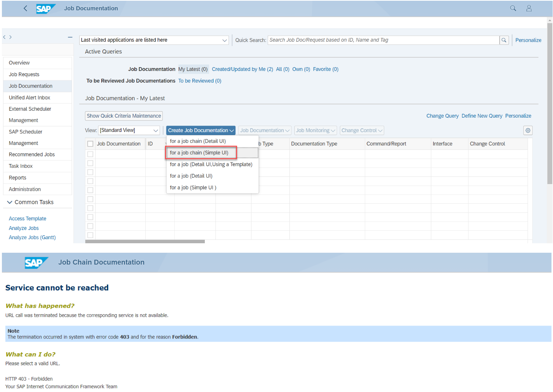Click Interface column header

click(x=449, y=144)
